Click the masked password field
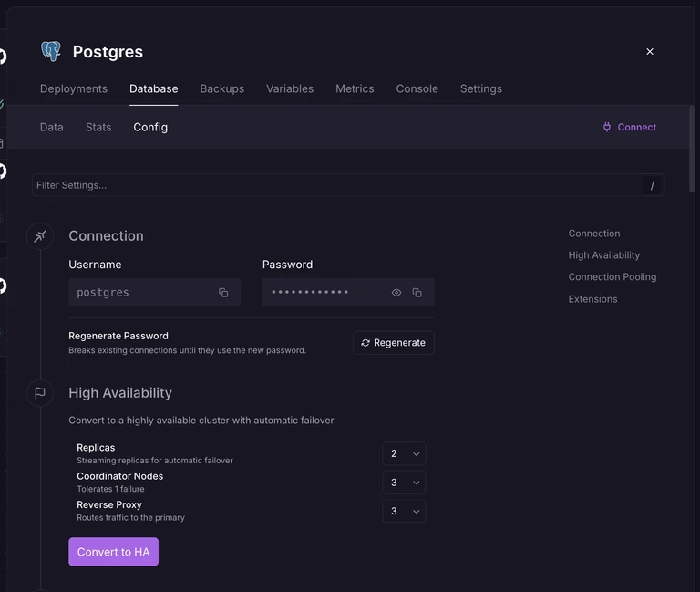The width and height of the screenshot is (700, 592). click(348, 293)
